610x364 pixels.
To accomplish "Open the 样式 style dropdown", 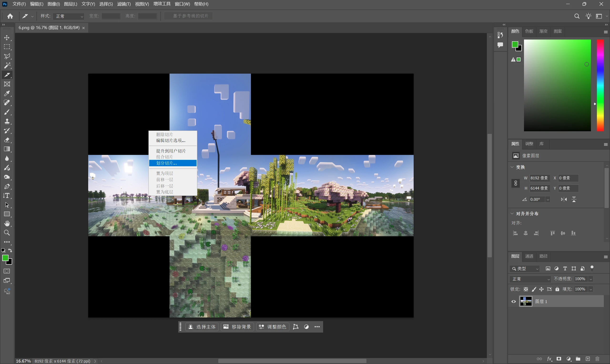I will (69, 16).
